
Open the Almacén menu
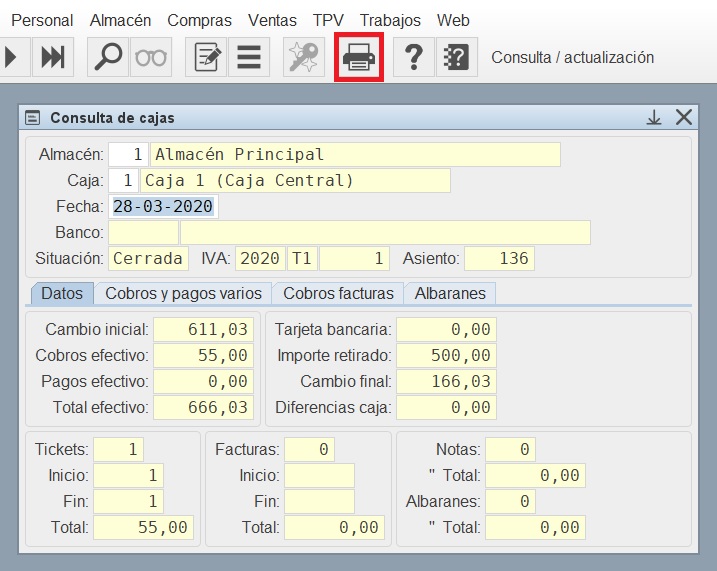click(120, 20)
